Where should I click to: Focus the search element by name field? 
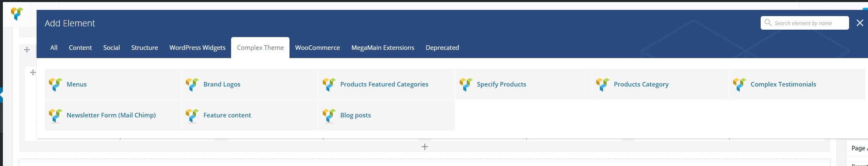[809, 23]
